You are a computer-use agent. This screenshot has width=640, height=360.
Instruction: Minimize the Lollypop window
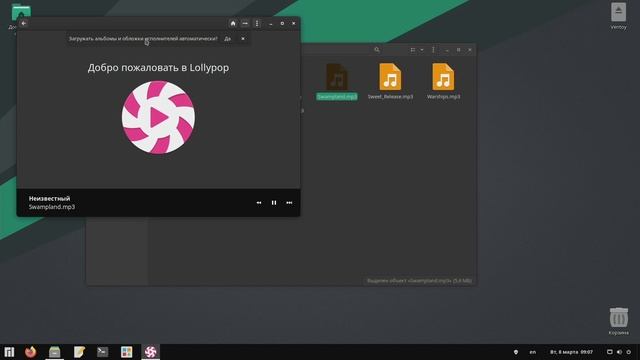pyautogui.click(x=271, y=23)
